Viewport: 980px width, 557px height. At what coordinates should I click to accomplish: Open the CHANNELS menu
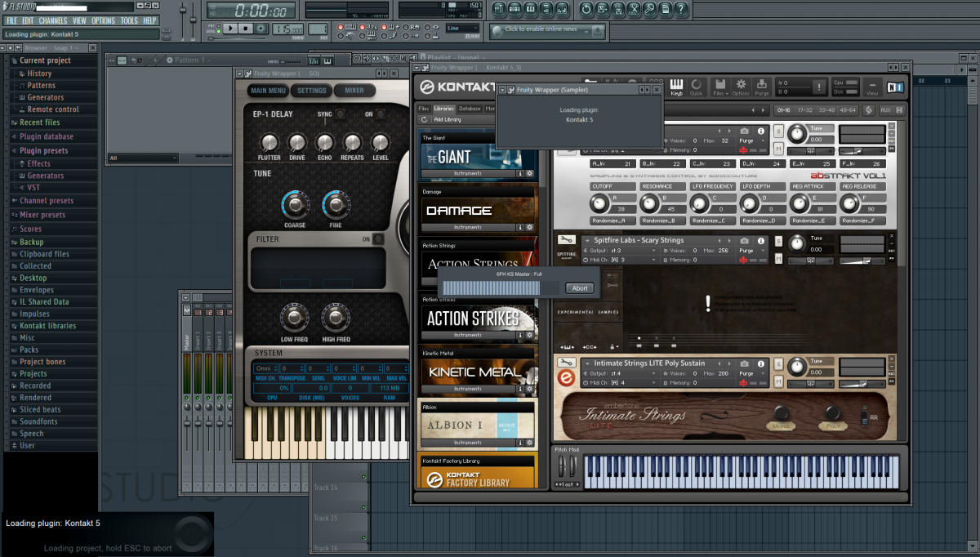click(53, 20)
